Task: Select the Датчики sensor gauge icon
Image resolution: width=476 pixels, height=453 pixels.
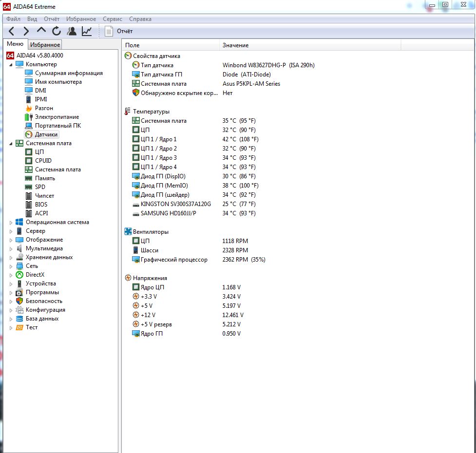Action: (x=29, y=134)
